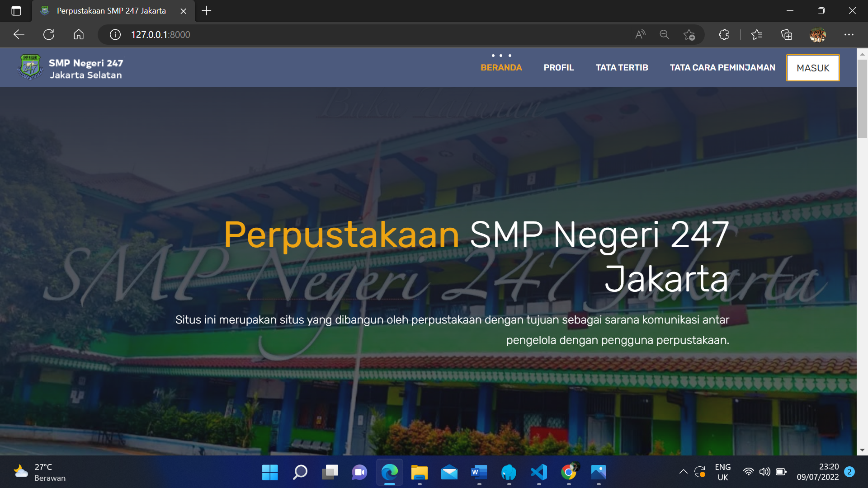This screenshot has height=488, width=868.
Task: Open Collections icon in toolbar
Action: click(x=786, y=34)
